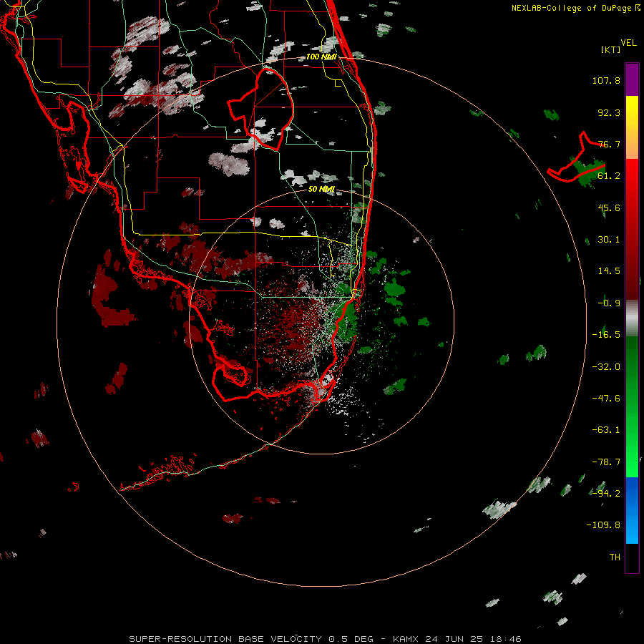Click the [KT] units label
The height and width of the screenshot is (644, 644).
[x=610, y=49]
